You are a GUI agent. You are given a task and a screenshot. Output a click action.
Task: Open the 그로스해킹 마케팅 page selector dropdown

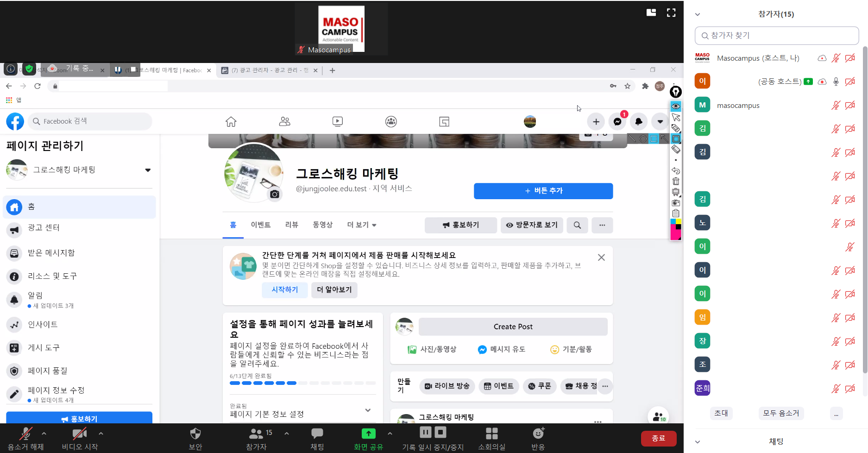pos(148,170)
